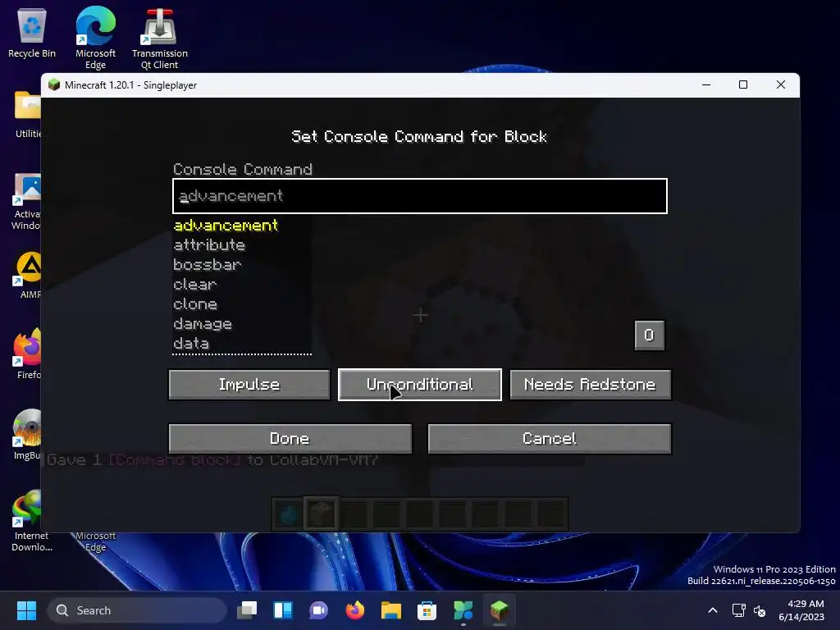Open the clock and date panel
Screen dimensions: 840x630
(x=801, y=610)
